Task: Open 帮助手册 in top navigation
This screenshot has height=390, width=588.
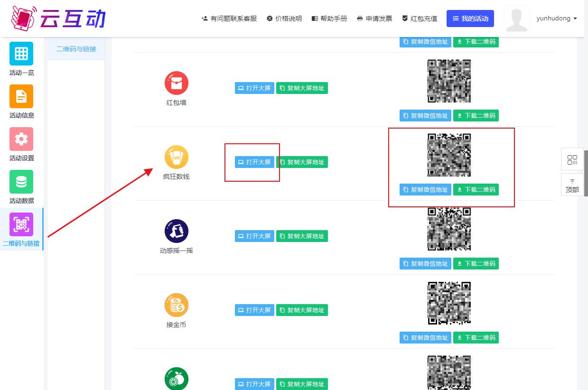Action: [x=329, y=19]
